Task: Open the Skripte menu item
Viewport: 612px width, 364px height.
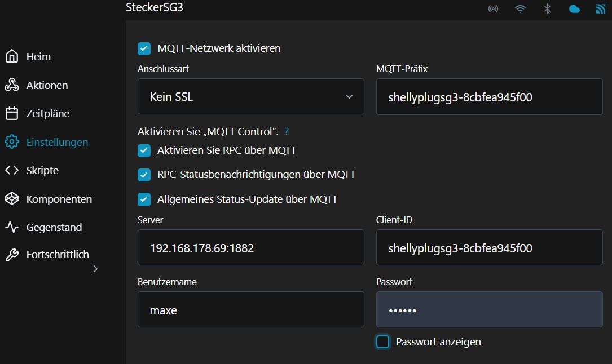Action: [x=42, y=170]
